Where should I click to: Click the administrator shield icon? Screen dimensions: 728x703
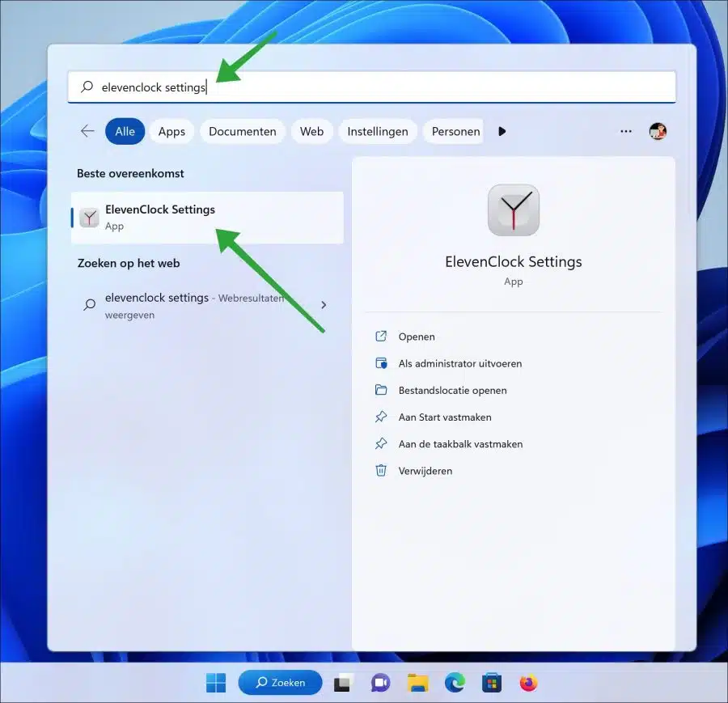click(x=381, y=363)
